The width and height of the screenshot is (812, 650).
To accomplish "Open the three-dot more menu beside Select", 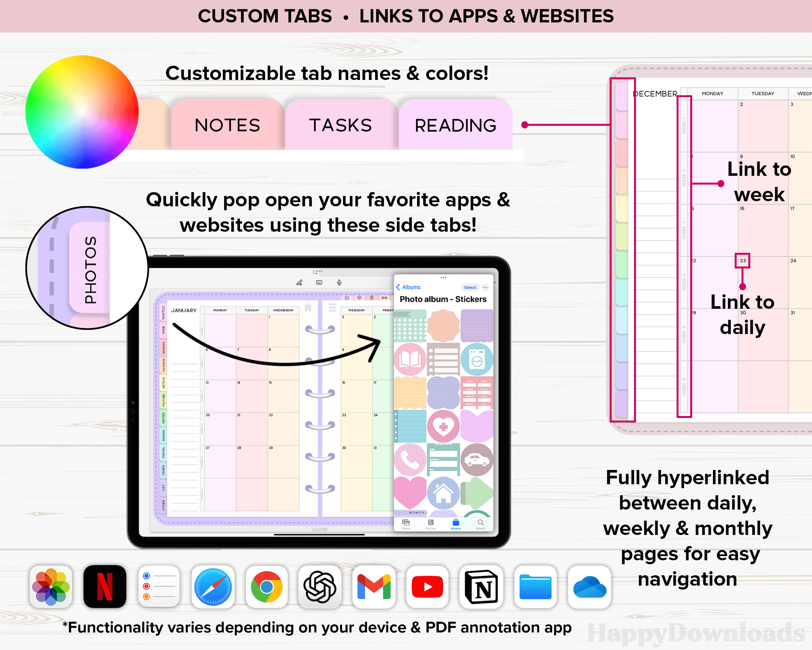I will (x=486, y=288).
